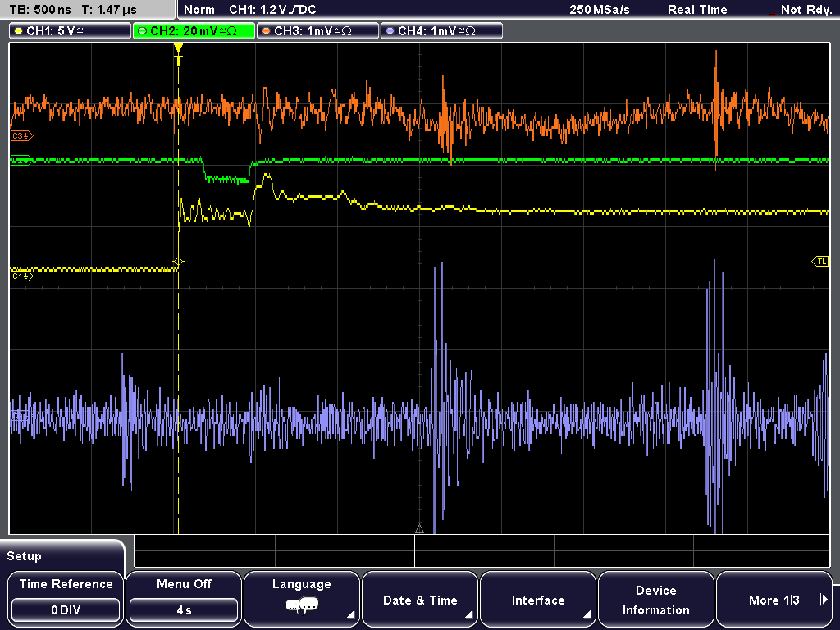Click the Setup menu title
The image size is (840, 630).
(24, 556)
